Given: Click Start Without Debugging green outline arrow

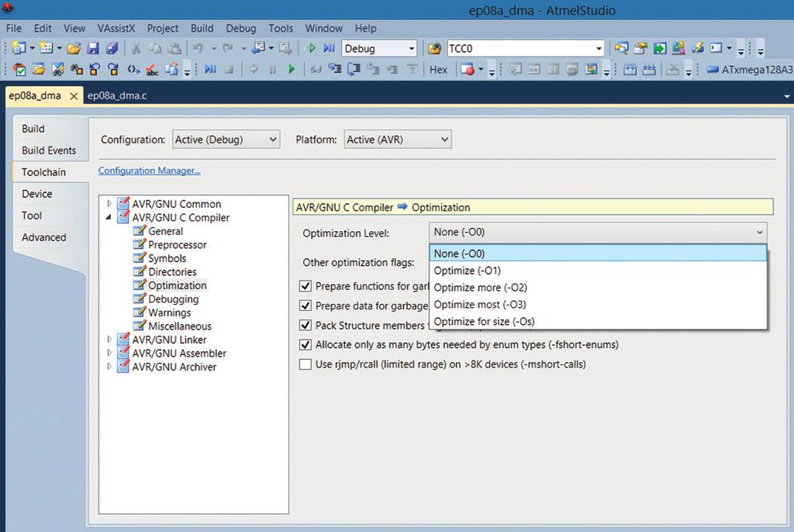Looking at the screenshot, I should tap(311, 48).
